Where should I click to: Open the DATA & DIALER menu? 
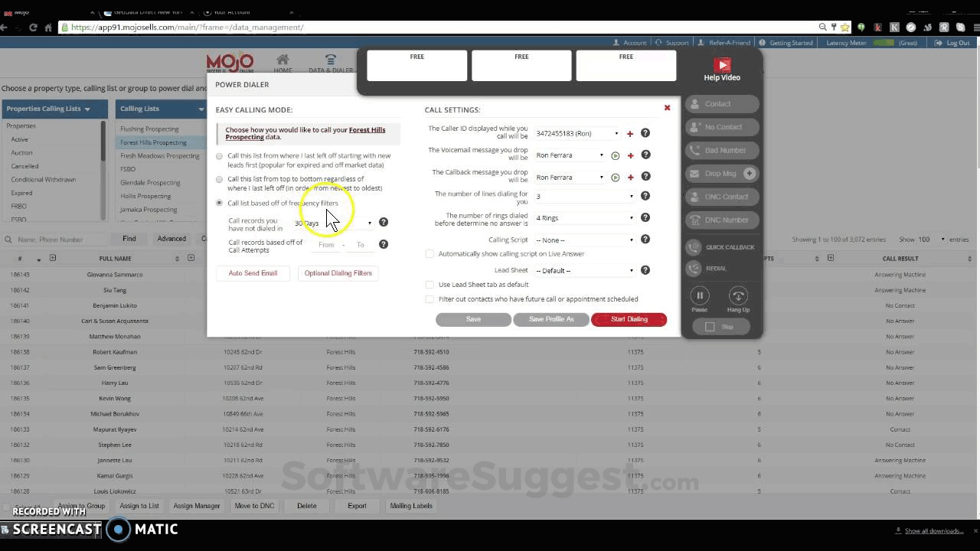pyautogui.click(x=331, y=64)
